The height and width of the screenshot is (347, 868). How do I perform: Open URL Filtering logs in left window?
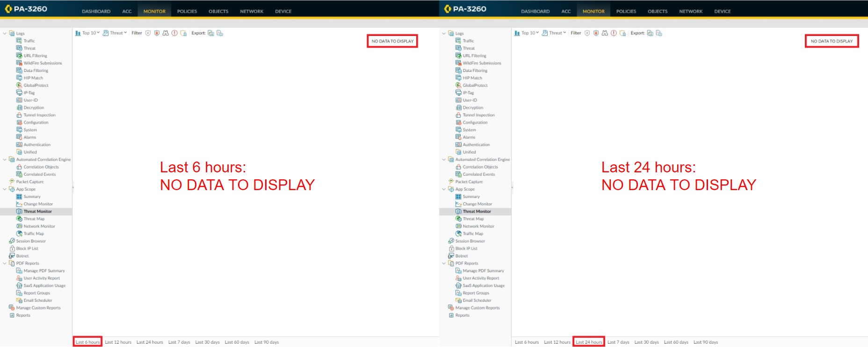click(x=32, y=56)
